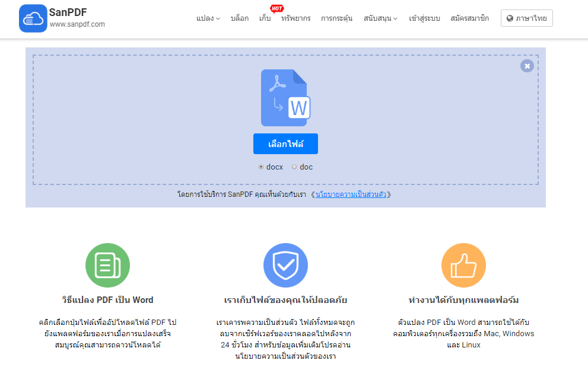Screen dimensions: 588x367
Task: Click the เลือกไฟล์ choose file button
Action: (x=286, y=144)
